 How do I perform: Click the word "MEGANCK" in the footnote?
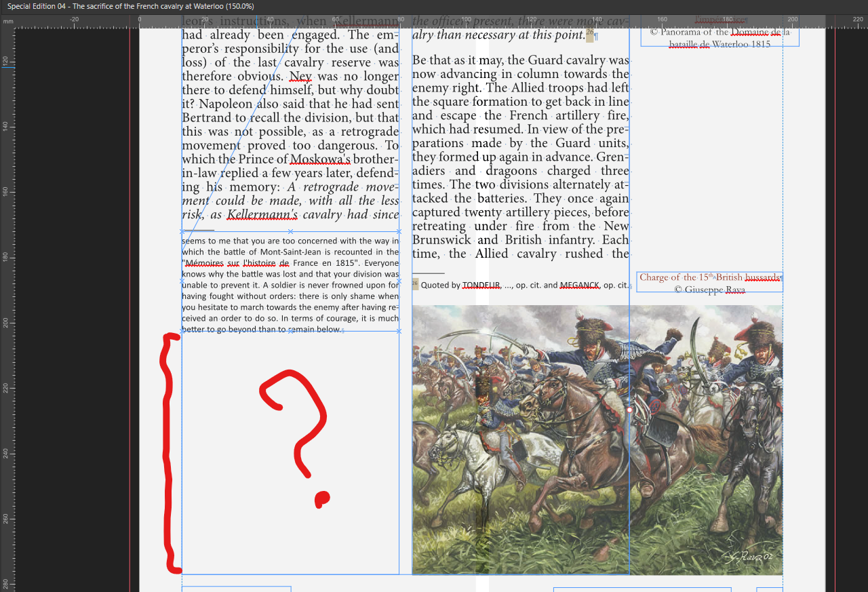tap(580, 285)
